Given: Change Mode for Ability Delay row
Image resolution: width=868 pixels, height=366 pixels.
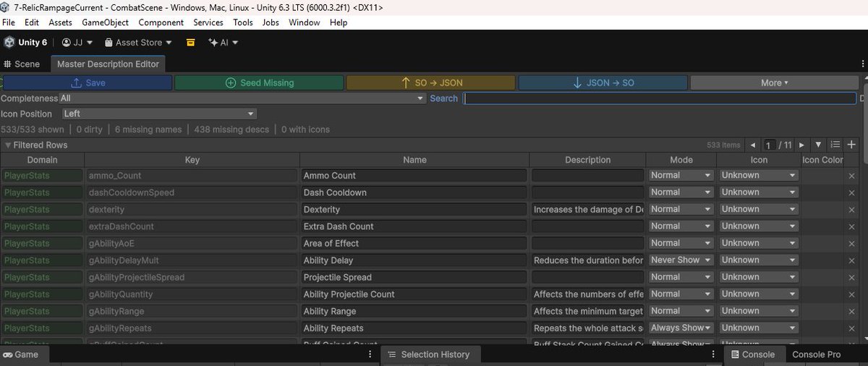Looking at the screenshot, I should pyautogui.click(x=681, y=260).
